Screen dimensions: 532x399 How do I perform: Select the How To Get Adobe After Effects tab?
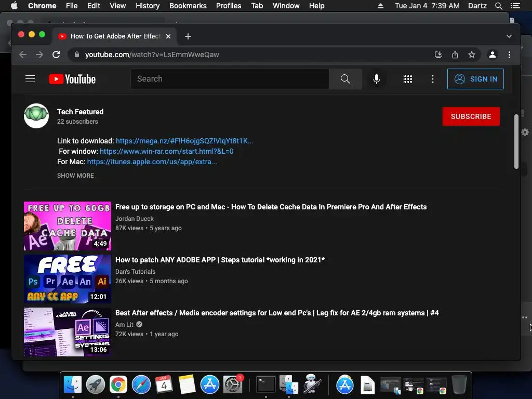click(x=115, y=36)
